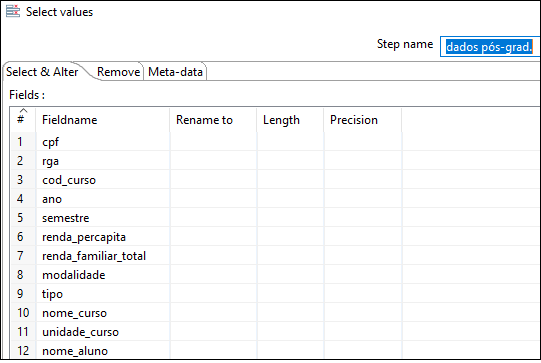Click Rename to cell for ano
This screenshot has width=541, height=363.
[x=213, y=199]
